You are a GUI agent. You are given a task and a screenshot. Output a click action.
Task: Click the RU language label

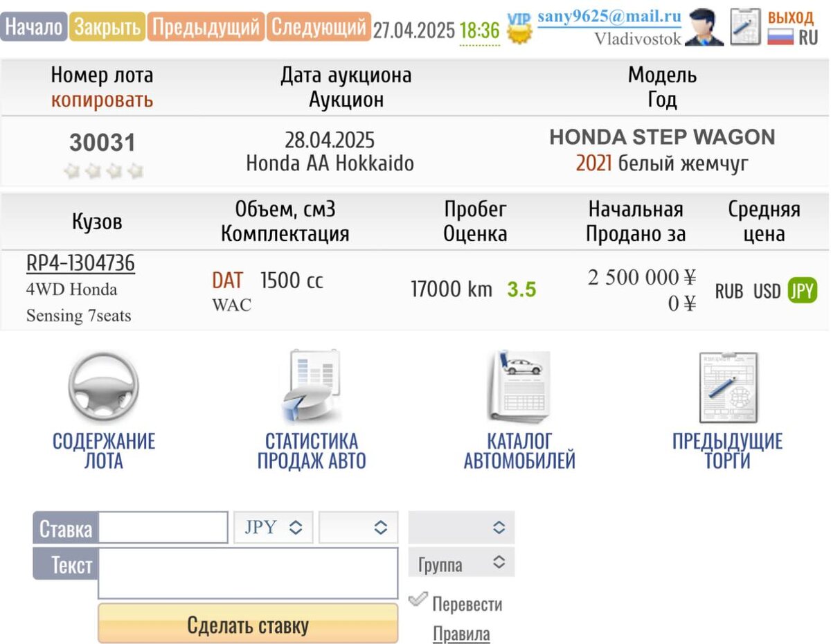coord(808,37)
